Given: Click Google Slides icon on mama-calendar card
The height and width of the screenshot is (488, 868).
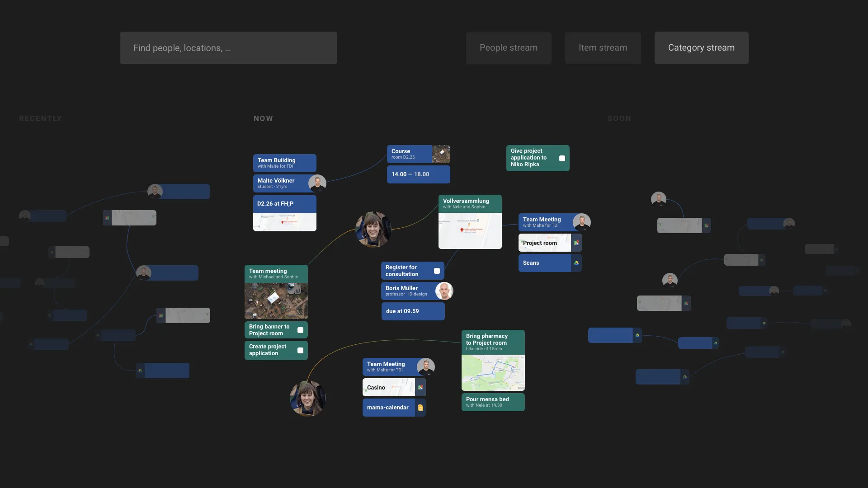Looking at the screenshot, I should [x=420, y=408].
